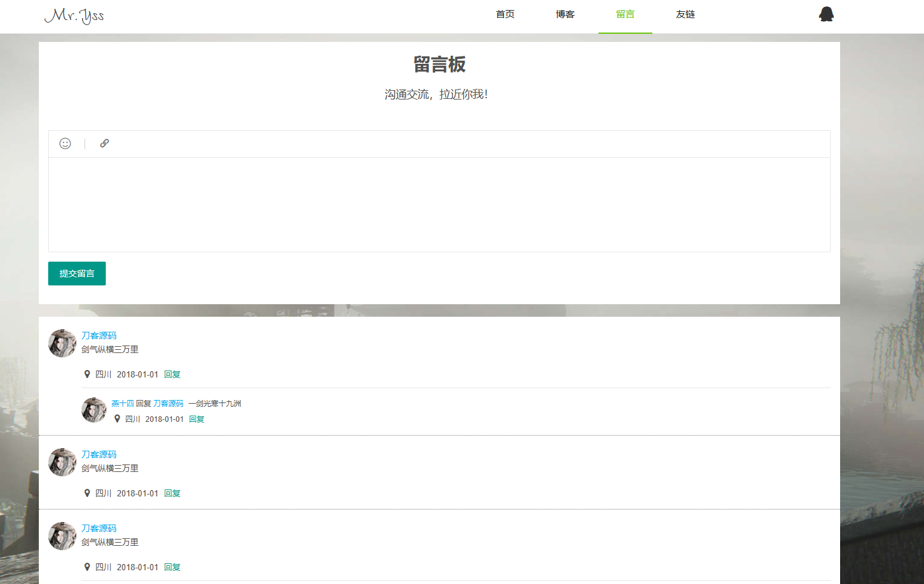924x584 pixels.
Task: Click the nested reply's avatar
Action: [x=94, y=410]
